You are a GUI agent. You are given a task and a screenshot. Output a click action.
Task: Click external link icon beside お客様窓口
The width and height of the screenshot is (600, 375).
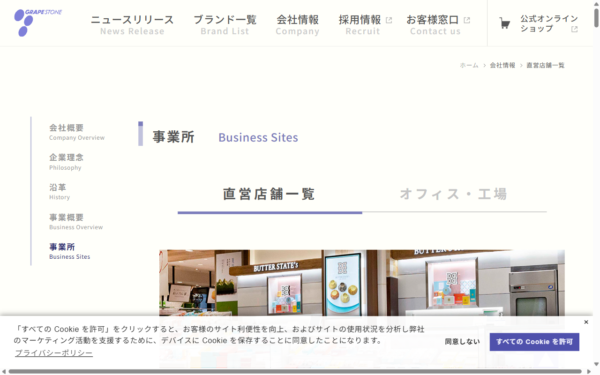pos(466,20)
